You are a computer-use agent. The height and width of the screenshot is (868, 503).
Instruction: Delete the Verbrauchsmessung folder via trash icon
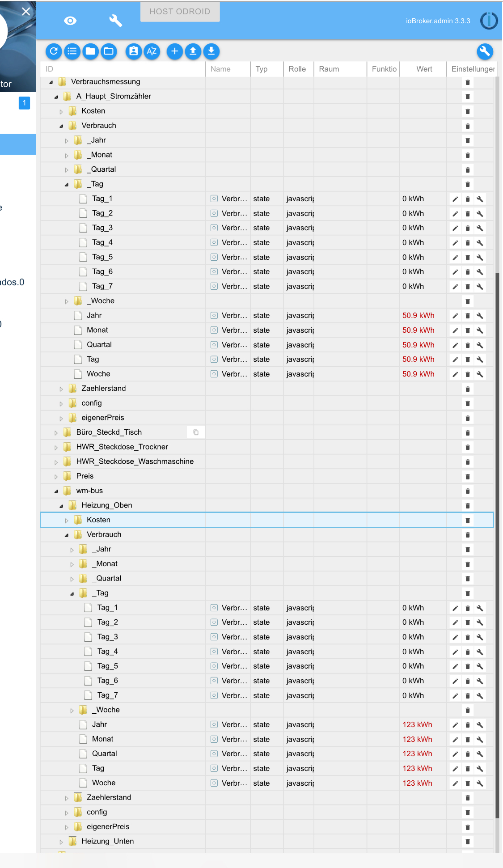[468, 82]
